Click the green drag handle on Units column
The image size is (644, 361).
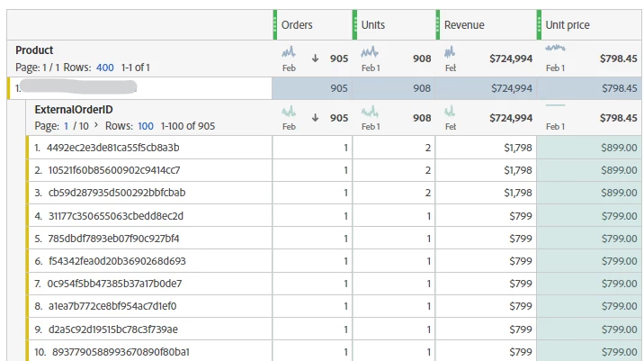pos(354,25)
